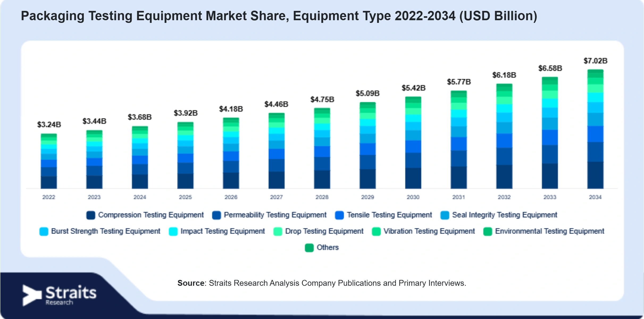The image size is (644, 319).
Task: Toggle Impact Testing Equipment legend label
Action: [x=223, y=231]
